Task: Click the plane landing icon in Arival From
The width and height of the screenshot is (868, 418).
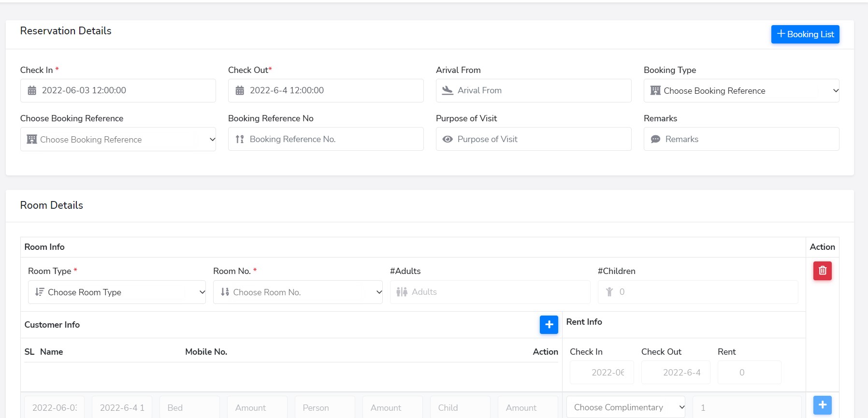Action: point(448,90)
